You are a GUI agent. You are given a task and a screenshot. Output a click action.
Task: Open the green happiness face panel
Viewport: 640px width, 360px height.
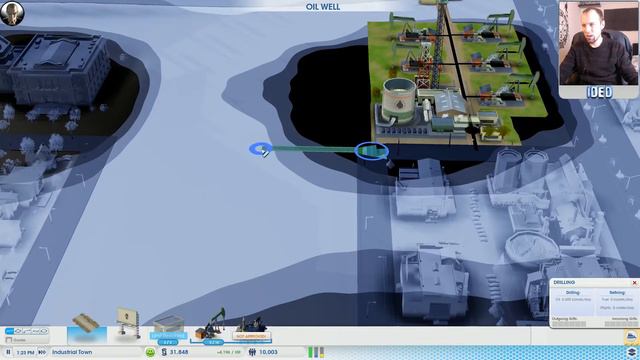tap(150, 352)
